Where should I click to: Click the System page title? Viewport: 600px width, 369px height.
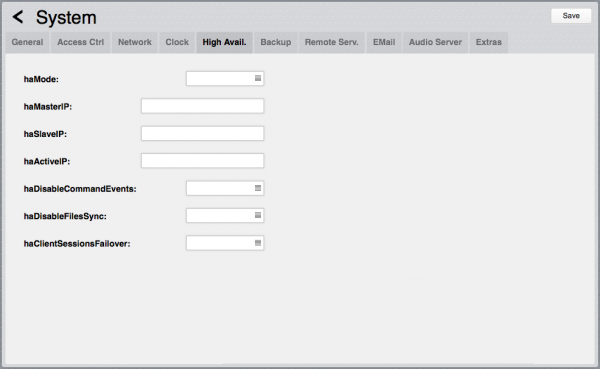pos(66,18)
